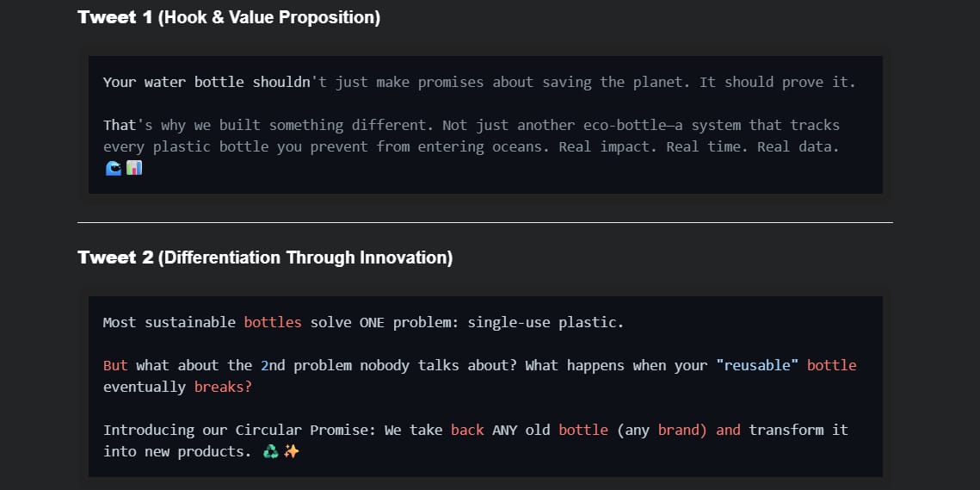This screenshot has height=490, width=980.
Task: Click the bar chart emoji in Tweet 1
Action: point(133,169)
